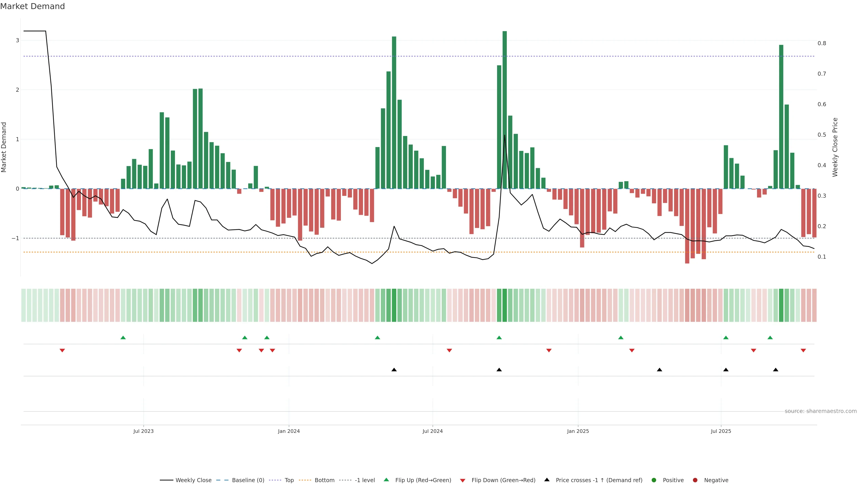
Task: Click the black Price crosses legend triangle icon
Action: pos(547,480)
